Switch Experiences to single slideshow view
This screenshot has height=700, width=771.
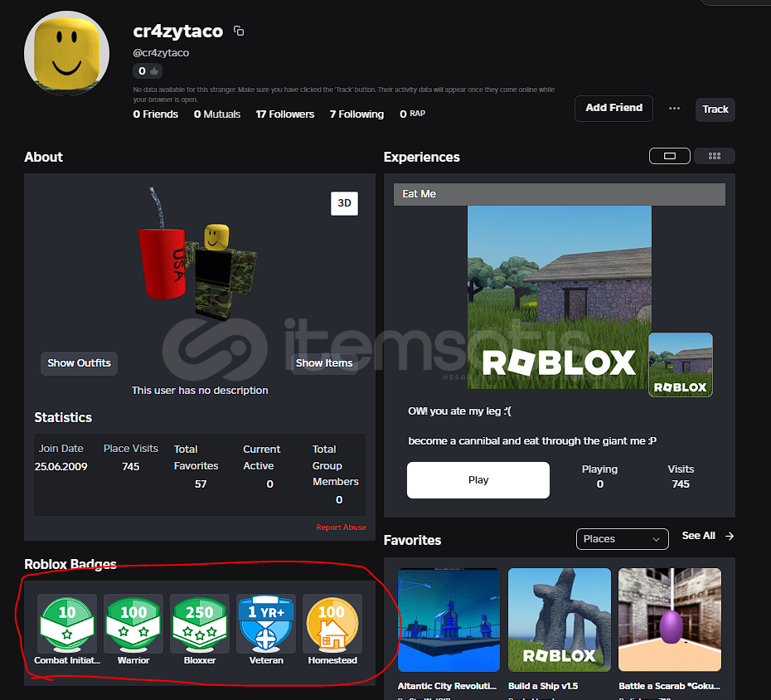pos(670,156)
